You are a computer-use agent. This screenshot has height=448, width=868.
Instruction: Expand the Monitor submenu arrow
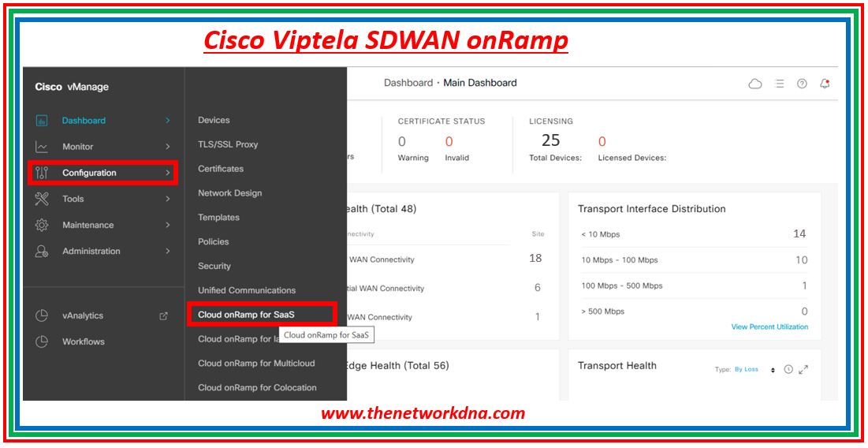click(167, 147)
